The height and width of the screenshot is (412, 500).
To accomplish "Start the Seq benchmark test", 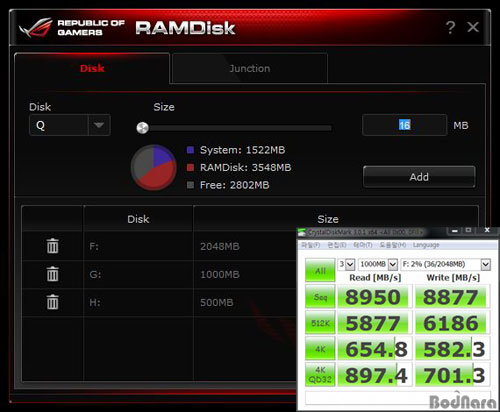I will (x=320, y=297).
